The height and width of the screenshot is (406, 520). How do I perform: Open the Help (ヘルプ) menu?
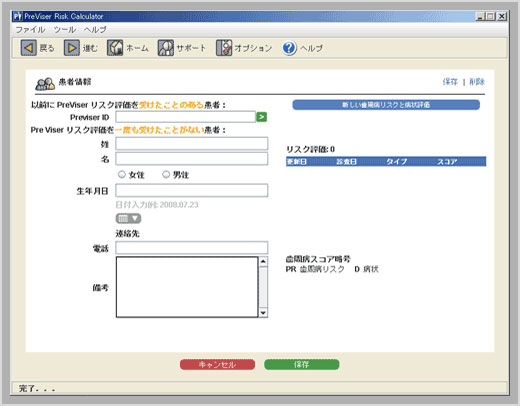(x=95, y=30)
